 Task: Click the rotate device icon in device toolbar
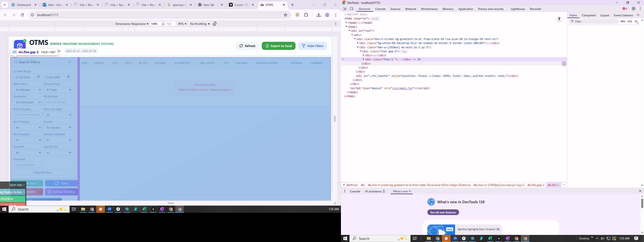point(215,24)
